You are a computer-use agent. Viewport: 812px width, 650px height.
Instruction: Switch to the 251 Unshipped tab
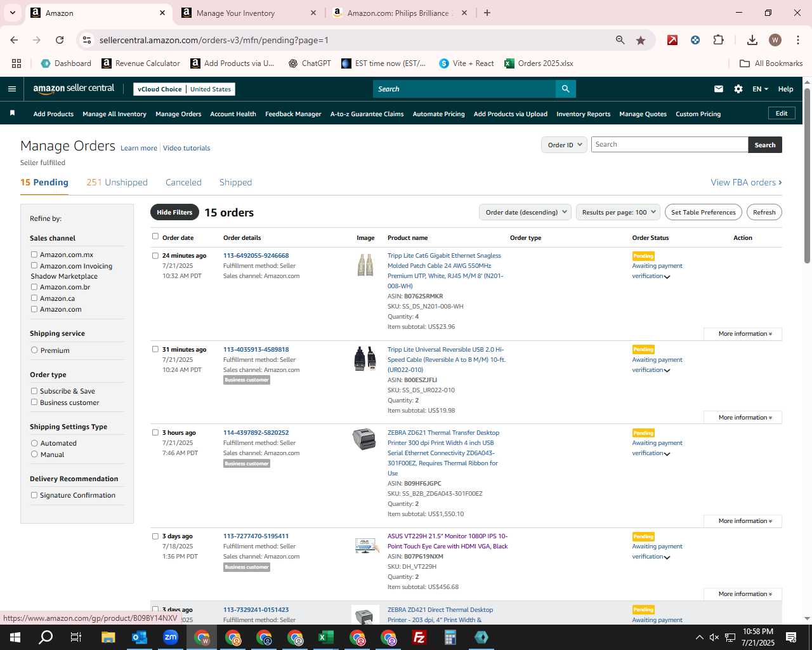pyautogui.click(x=117, y=182)
